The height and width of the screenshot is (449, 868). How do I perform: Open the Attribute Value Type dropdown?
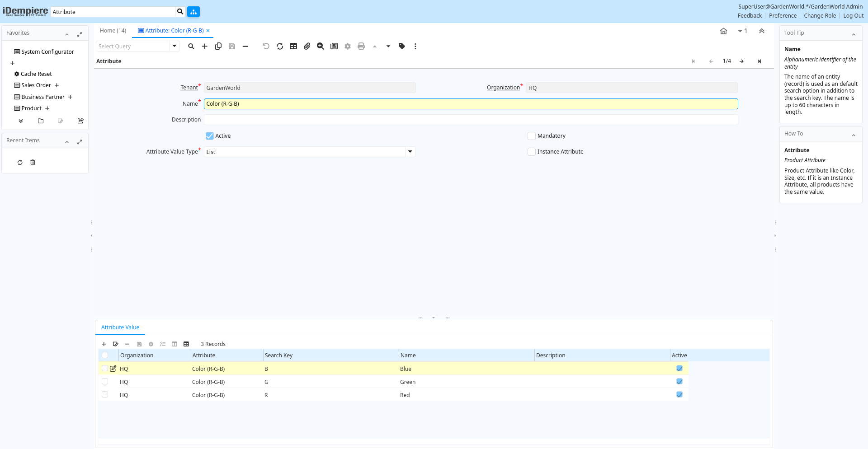[410, 152]
